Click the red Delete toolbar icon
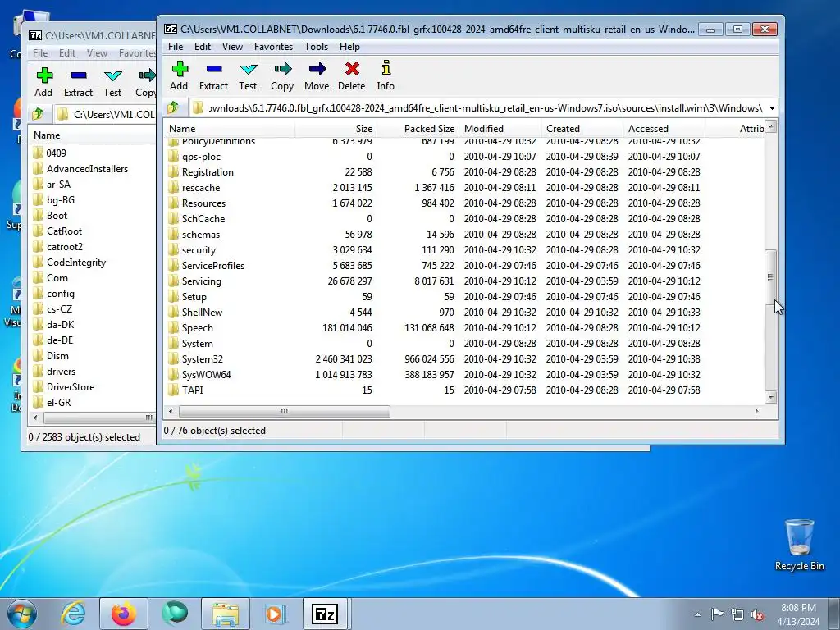The image size is (840, 630). pyautogui.click(x=352, y=69)
